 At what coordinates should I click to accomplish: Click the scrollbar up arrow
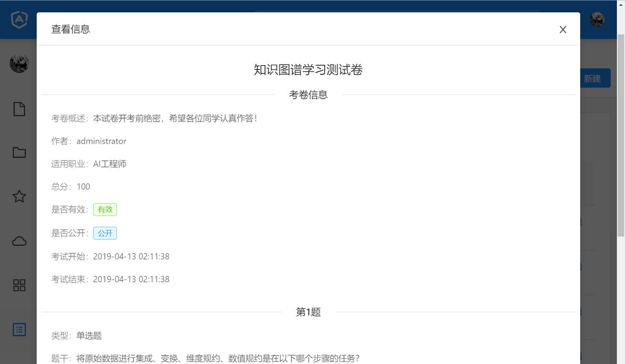click(x=621, y=4)
